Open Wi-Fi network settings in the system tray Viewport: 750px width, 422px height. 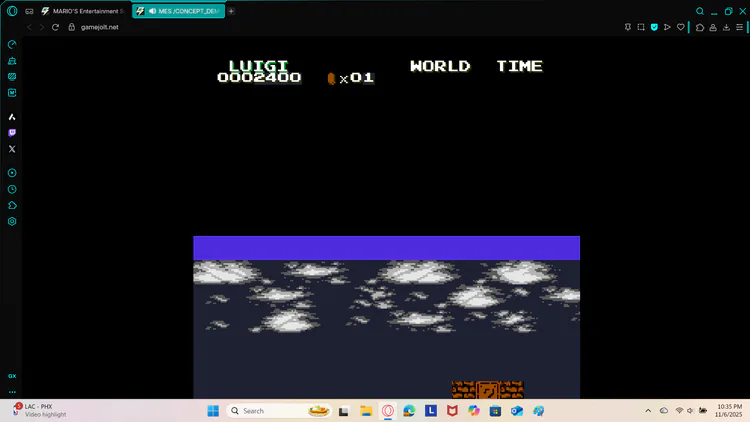tap(679, 411)
